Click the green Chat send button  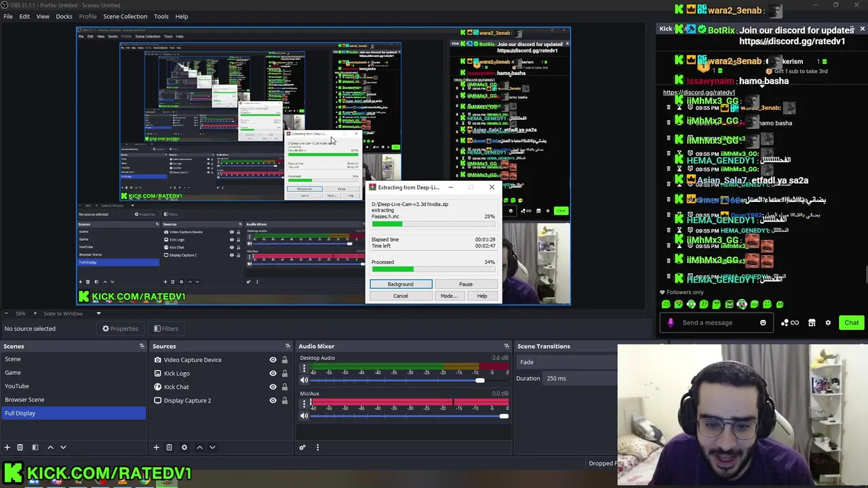852,323
